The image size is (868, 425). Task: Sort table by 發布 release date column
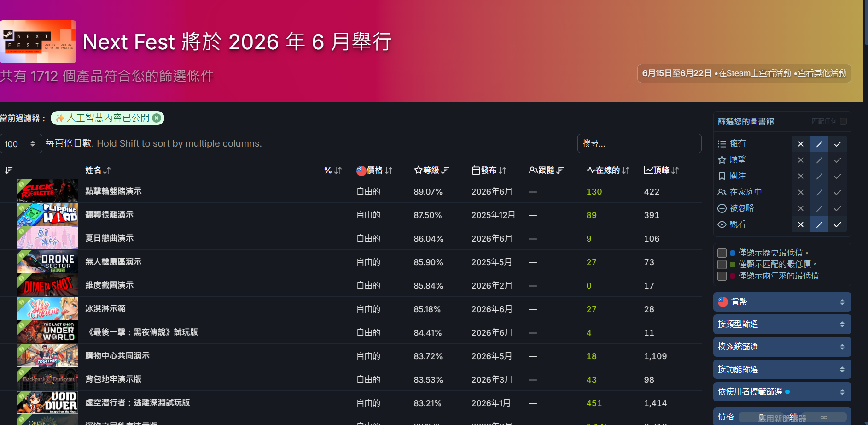coord(489,170)
